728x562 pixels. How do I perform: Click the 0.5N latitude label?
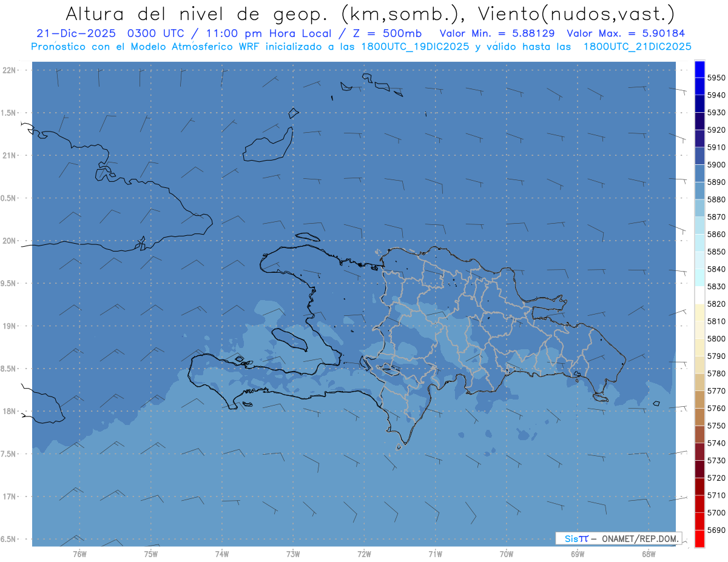click(9, 198)
